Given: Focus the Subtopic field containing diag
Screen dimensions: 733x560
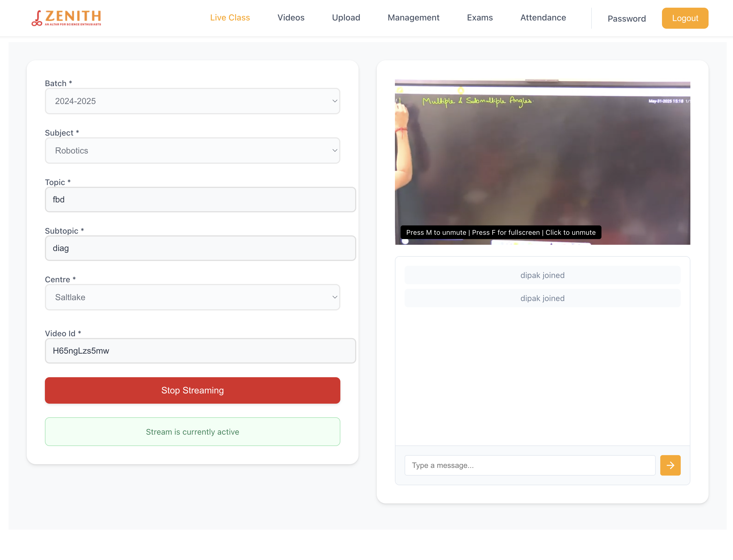Looking at the screenshot, I should (200, 248).
